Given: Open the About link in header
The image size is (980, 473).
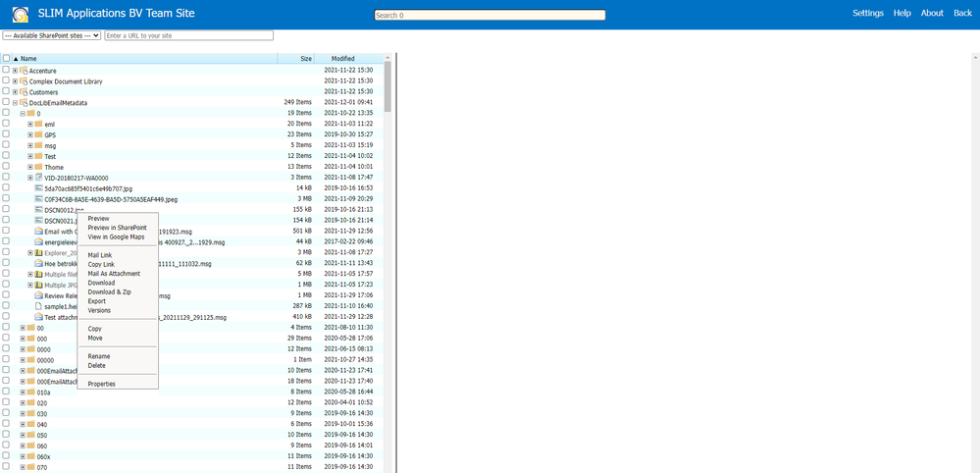Looking at the screenshot, I should tap(932, 13).
